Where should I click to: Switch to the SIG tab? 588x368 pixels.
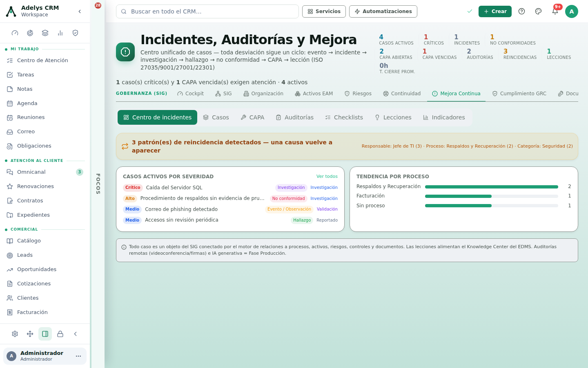point(223,94)
